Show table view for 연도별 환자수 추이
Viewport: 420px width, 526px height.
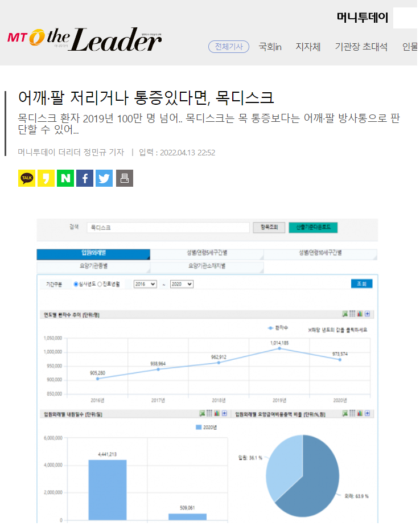pyautogui.click(x=352, y=314)
